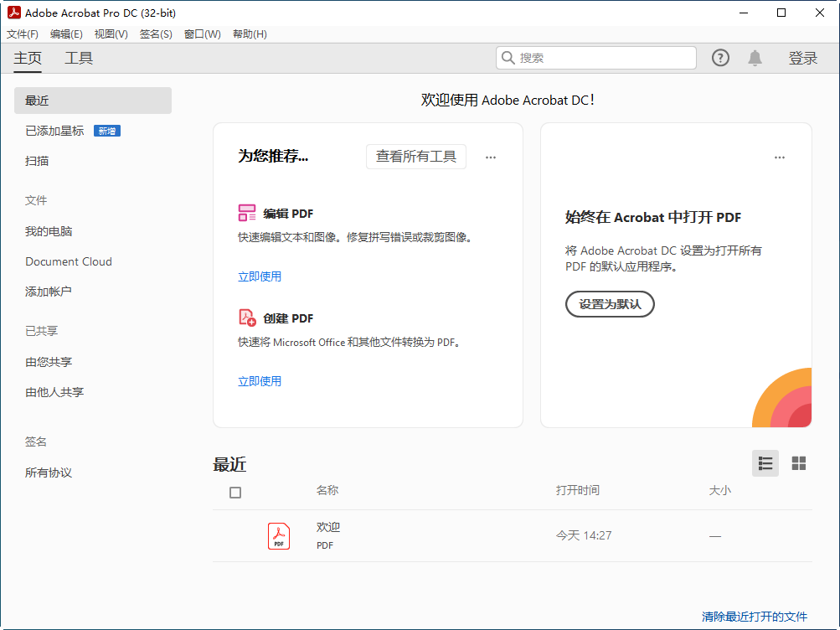
Task: Click the 查看所有工具 button
Action: point(416,157)
